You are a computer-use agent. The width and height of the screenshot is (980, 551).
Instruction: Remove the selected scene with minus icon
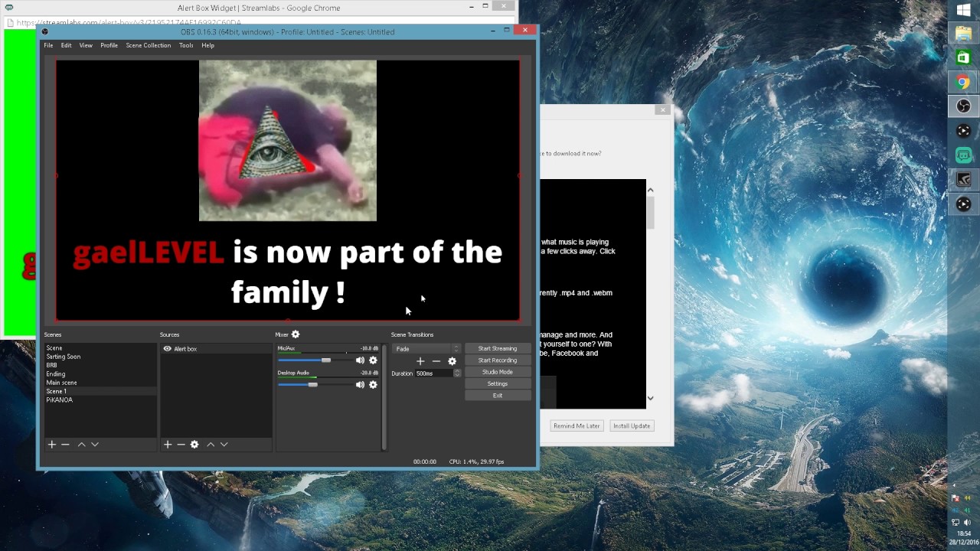[x=66, y=444]
